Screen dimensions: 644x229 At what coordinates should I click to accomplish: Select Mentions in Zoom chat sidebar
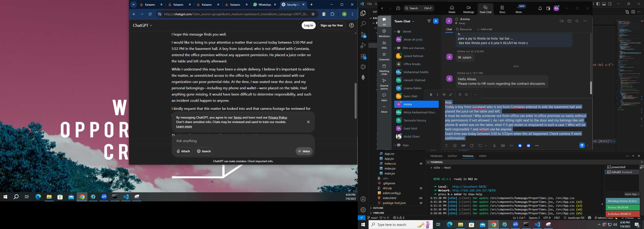[x=384, y=33]
